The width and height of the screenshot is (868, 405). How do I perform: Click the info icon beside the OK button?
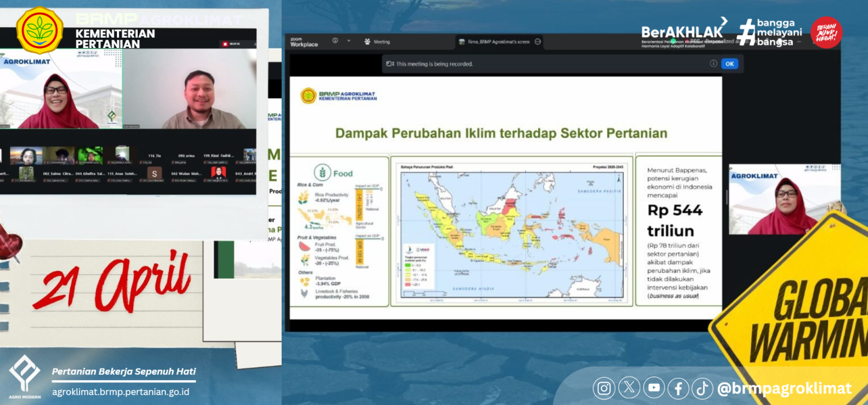click(713, 64)
